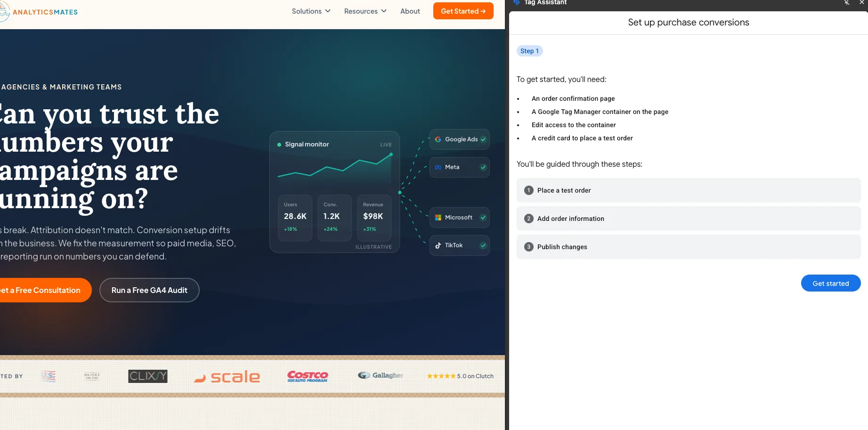Click the step 2 number badge
Screen dimensions: 868x430
529,219
